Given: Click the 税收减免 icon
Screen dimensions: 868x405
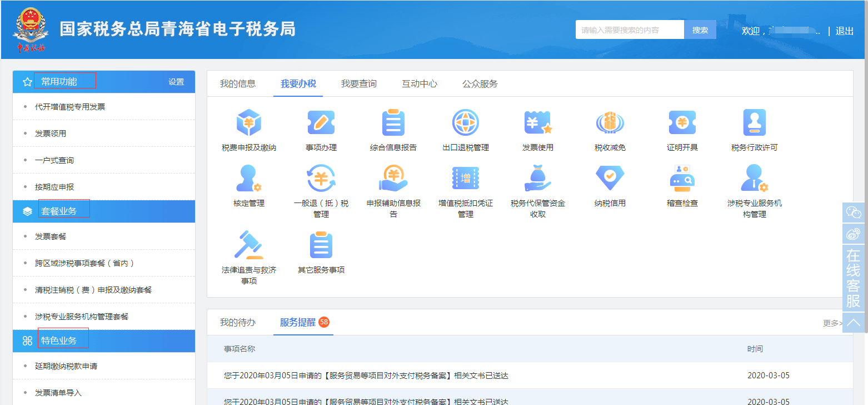Looking at the screenshot, I should point(610,123).
